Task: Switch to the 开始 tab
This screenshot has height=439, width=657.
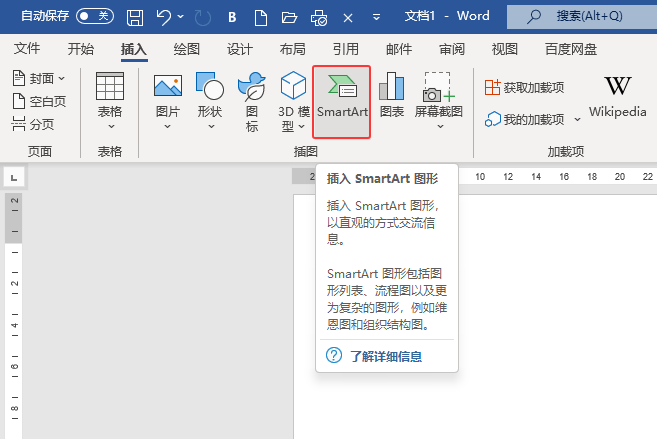Action: tap(81, 49)
